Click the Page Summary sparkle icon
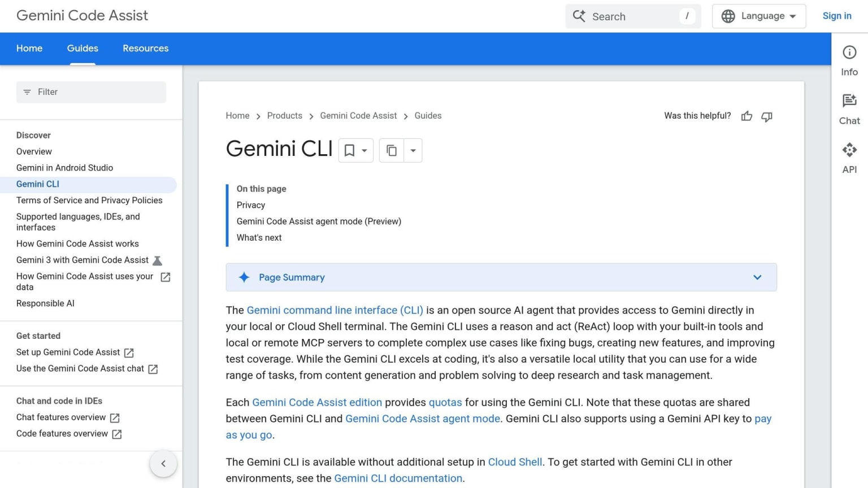The width and height of the screenshot is (868, 488). 244,277
